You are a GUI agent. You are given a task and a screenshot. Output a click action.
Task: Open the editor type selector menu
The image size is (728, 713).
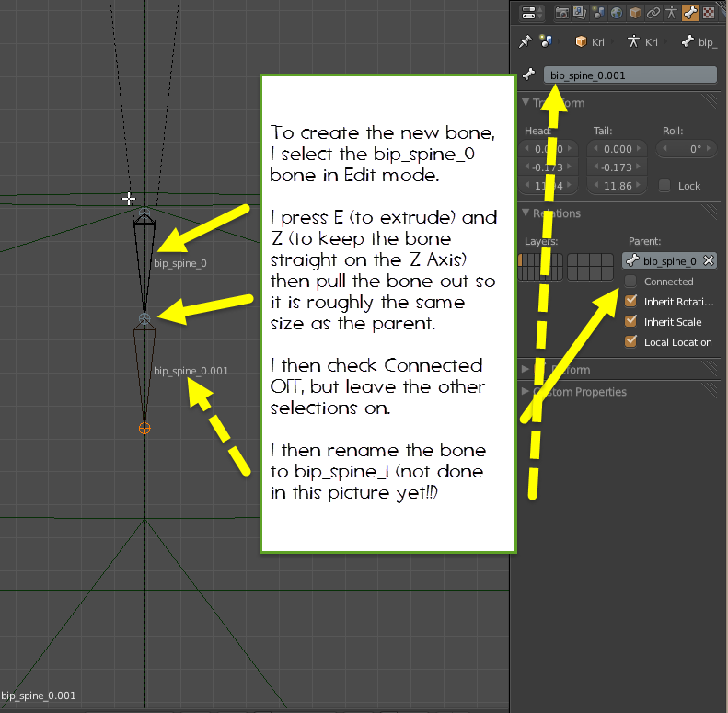click(x=532, y=13)
